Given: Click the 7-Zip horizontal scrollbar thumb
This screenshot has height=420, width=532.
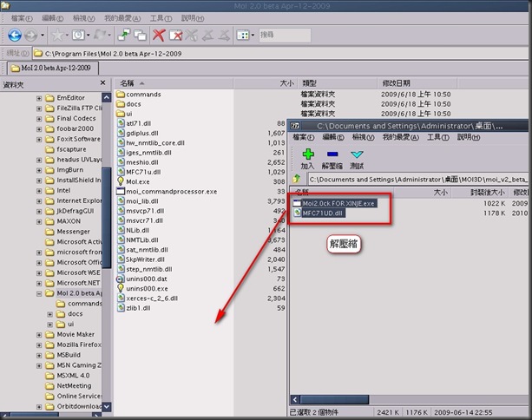Looking at the screenshot, I should (334, 400).
